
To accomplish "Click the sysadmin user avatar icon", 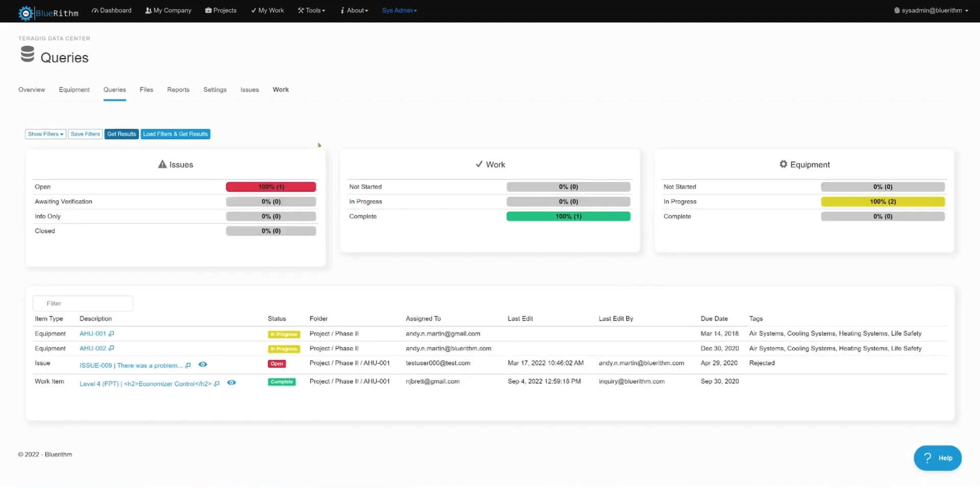I will [896, 10].
